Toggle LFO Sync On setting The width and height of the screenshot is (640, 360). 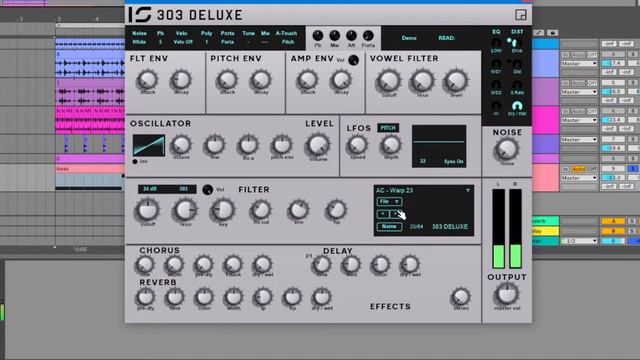click(x=453, y=162)
